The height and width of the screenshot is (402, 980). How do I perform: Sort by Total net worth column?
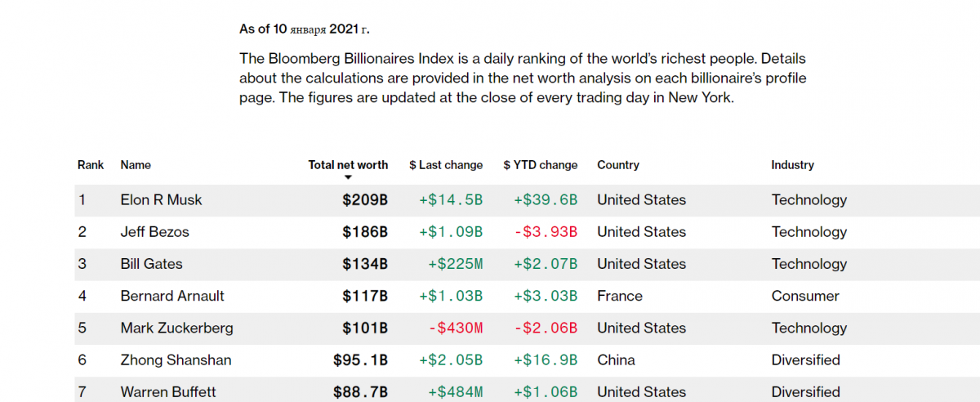348,165
